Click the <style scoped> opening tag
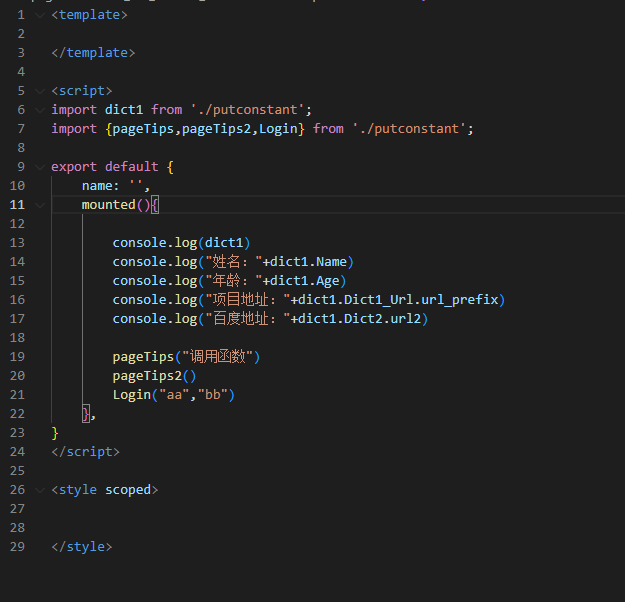 [x=105, y=490]
